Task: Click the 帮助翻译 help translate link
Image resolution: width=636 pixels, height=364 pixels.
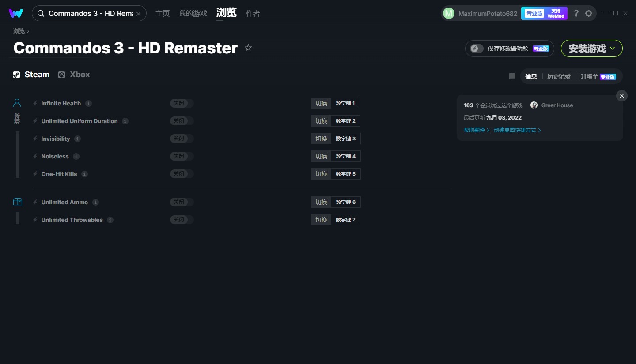Action: click(x=477, y=130)
